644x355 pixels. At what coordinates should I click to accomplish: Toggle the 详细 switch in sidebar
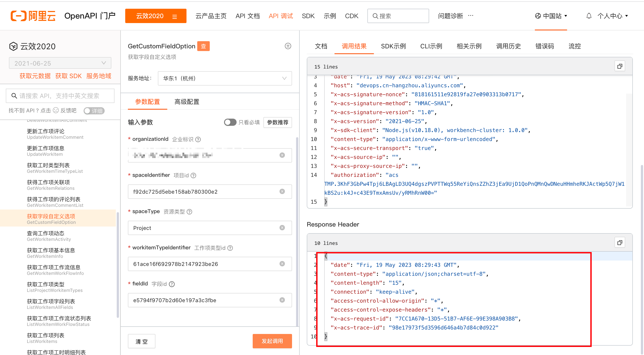pos(94,111)
